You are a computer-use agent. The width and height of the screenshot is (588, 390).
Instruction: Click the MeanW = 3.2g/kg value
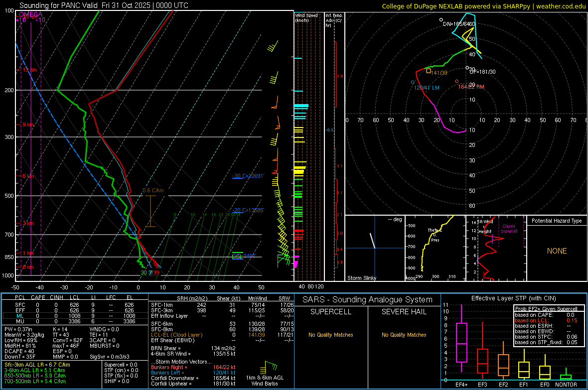24,335
